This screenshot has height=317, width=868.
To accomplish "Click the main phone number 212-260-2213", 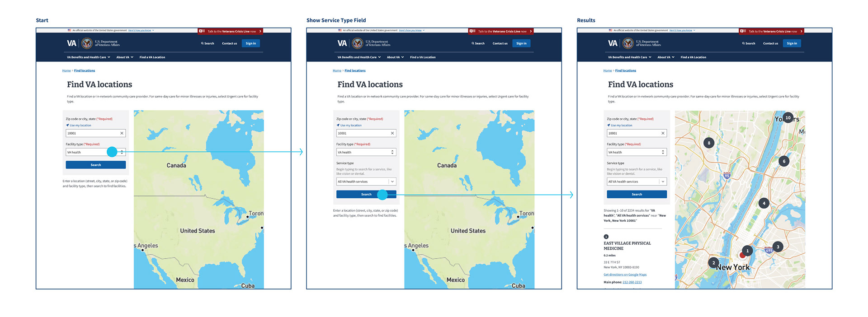I will click(632, 282).
